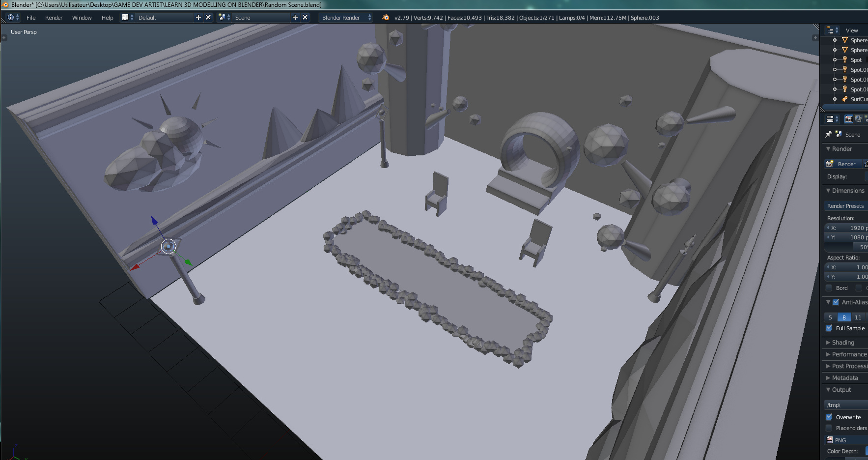868x460 pixels.
Task: Click the red X axis manipulator arrow
Action: pos(134,268)
